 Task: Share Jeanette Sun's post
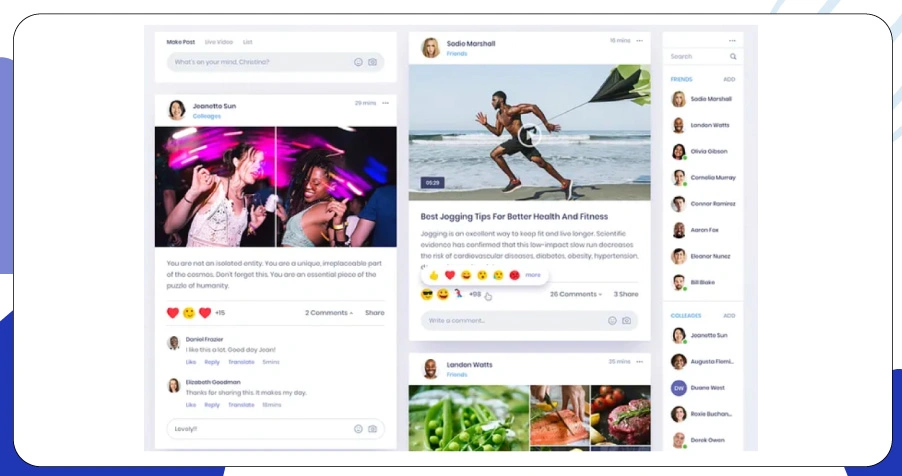click(374, 313)
